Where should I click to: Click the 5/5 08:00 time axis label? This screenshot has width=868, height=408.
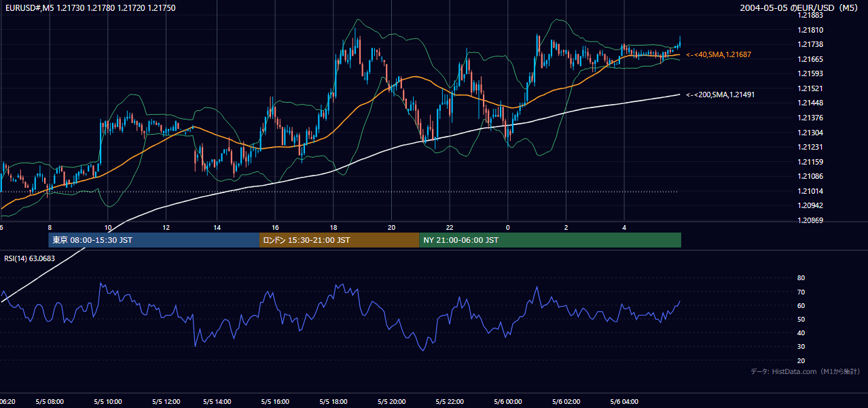[x=50, y=402]
